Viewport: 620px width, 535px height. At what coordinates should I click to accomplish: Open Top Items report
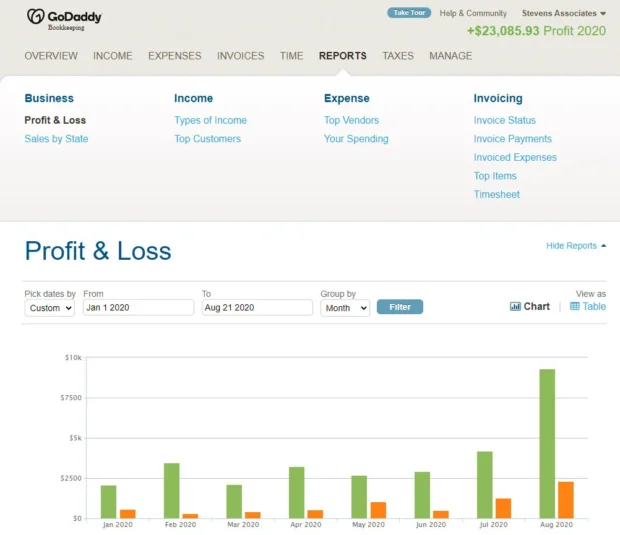[x=495, y=176]
